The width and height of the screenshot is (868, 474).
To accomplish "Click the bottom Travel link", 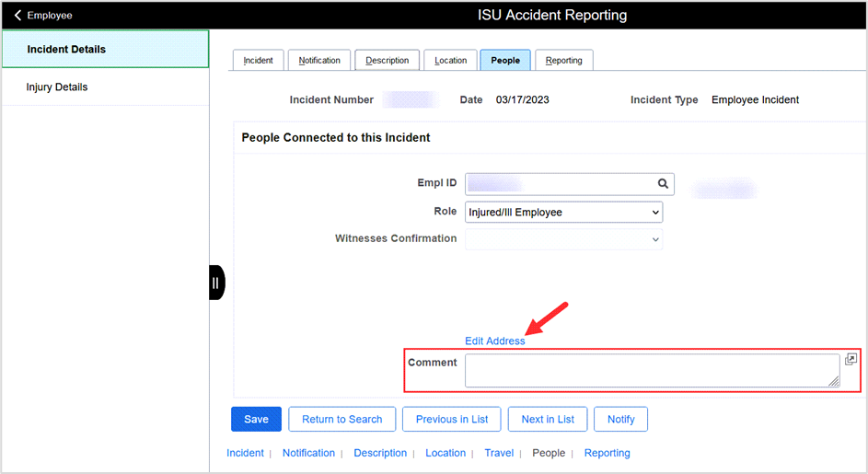I will click(499, 453).
